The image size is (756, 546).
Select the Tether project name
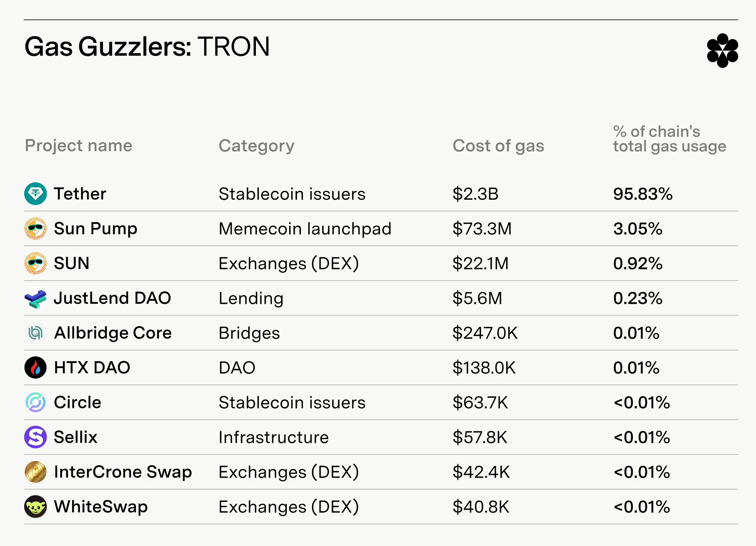80,193
